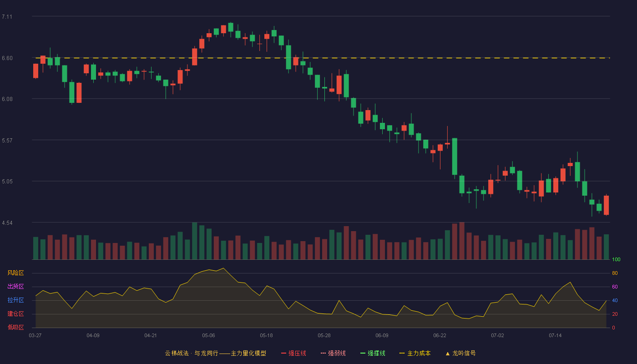Toggle the 强压线 legend item
The image size is (637, 364).
(293, 353)
